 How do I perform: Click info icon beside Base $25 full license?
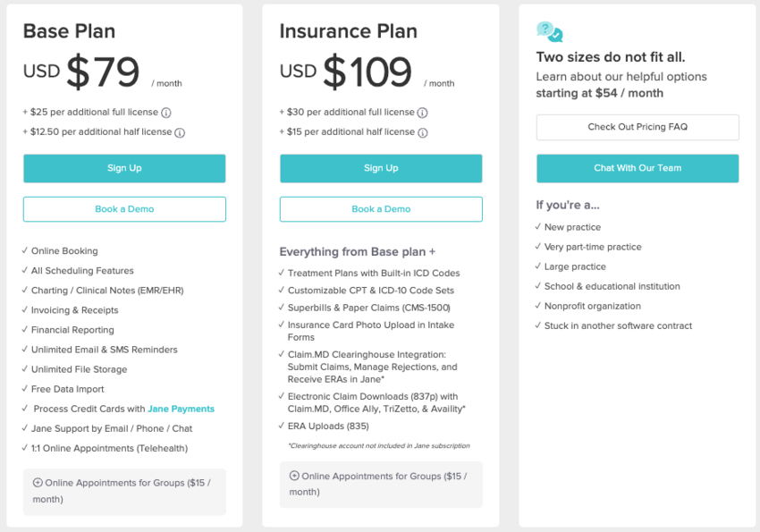point(166,113)
